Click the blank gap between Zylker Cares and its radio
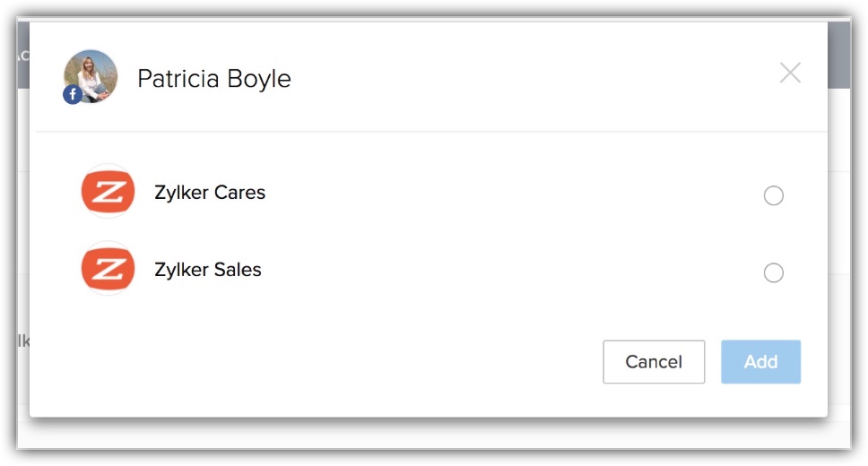This screenshot has height=466, width=868. coord(511,194)
